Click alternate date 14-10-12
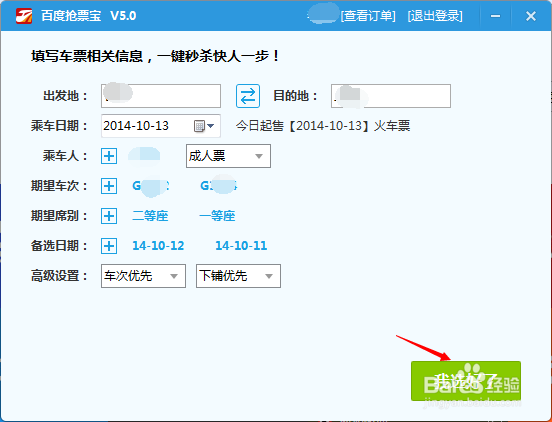Image resolution: width=552 pixels, height=422 pixels. click(158, 245)
